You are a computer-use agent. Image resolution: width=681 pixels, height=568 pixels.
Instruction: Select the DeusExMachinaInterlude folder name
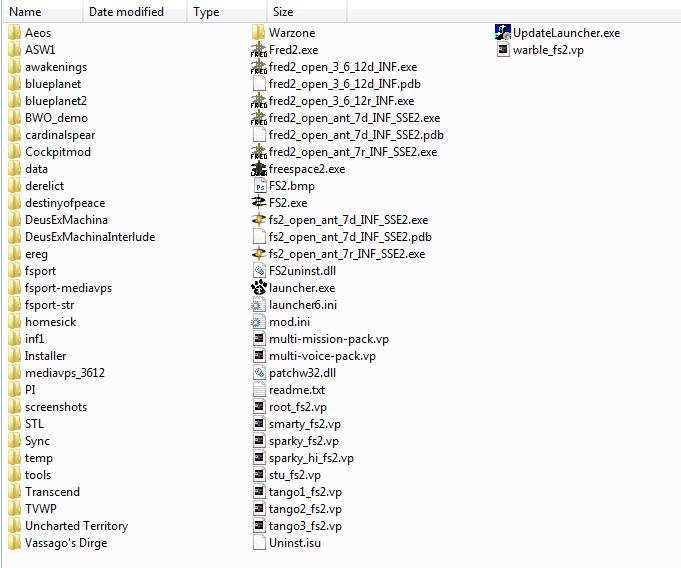click(90, 237)
